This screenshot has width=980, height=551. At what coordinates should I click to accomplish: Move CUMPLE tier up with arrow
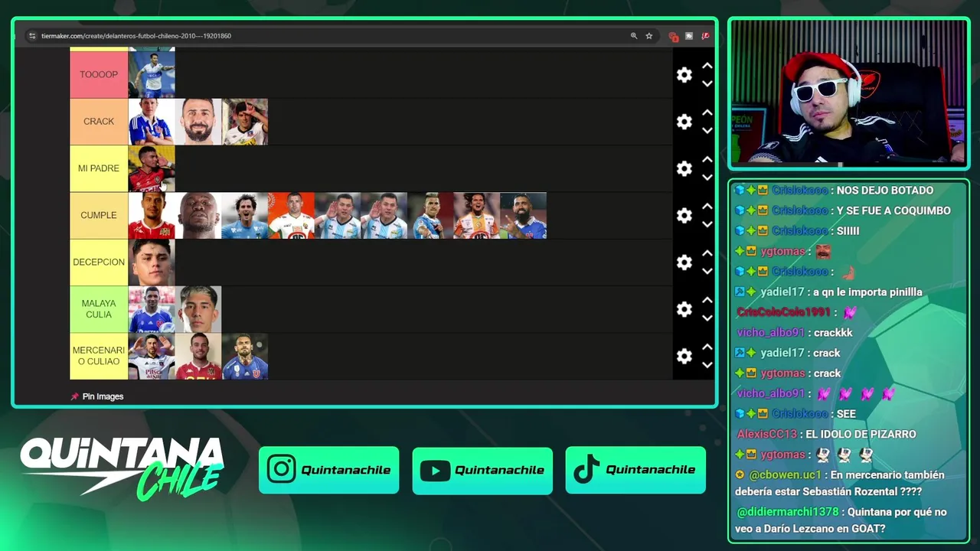[x=707, y=207]
